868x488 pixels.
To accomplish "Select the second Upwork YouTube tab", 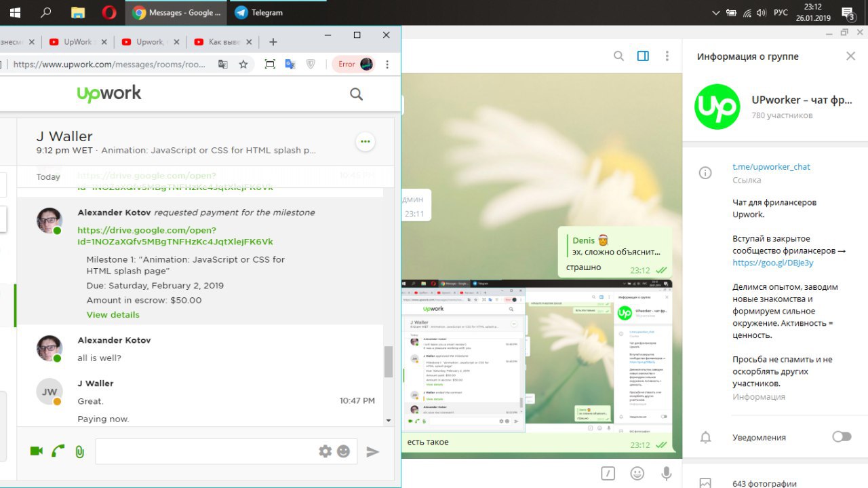I will tap(151, 41).
